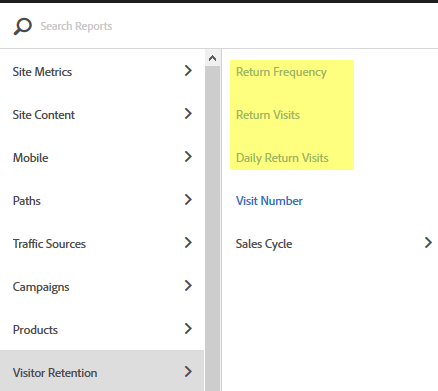Click the Visitor Retention chevron arrow

188,372
